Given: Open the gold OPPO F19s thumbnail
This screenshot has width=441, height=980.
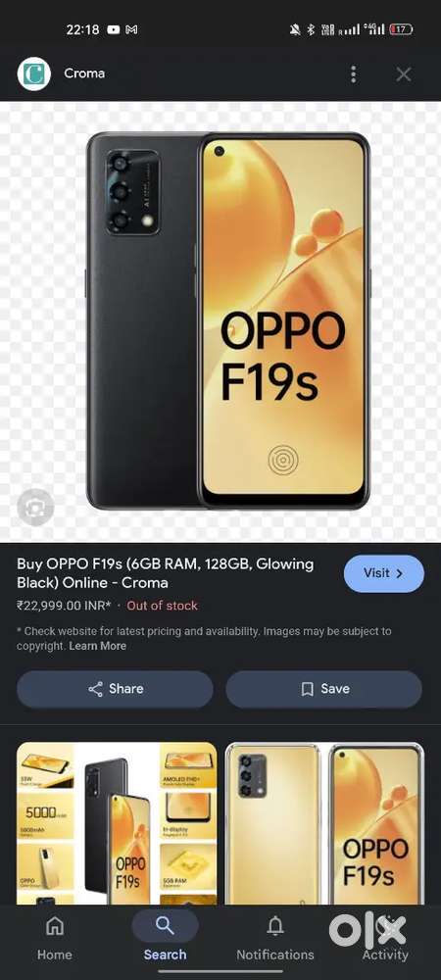Looking at the screenshot, I should point(324,823).
